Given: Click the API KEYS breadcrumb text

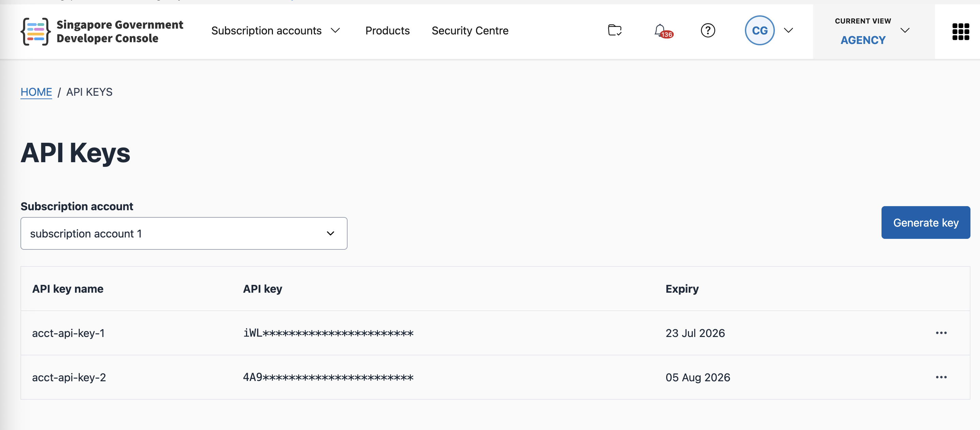Looking at the screenshot, I should (89, 92).
